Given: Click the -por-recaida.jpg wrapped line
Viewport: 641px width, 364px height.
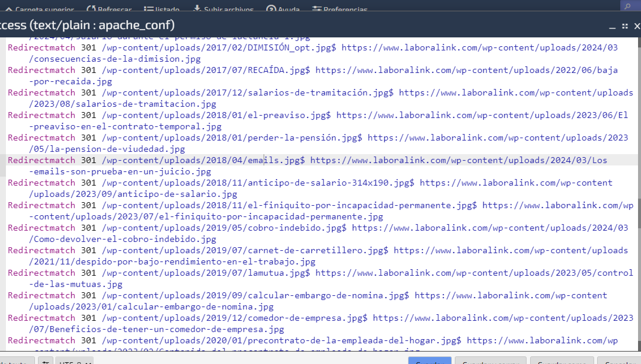Looking at the screenshot, I should tap(71, 81).
